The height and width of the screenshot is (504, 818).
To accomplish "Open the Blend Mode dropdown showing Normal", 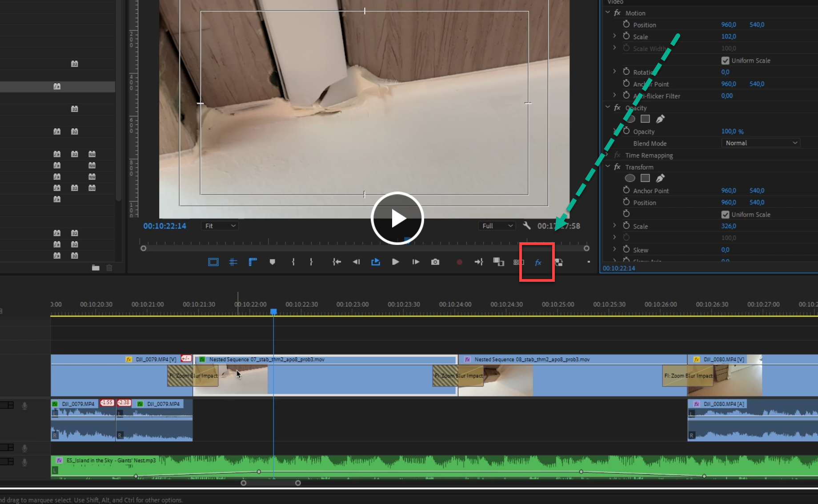I will (x=760, y=143).
